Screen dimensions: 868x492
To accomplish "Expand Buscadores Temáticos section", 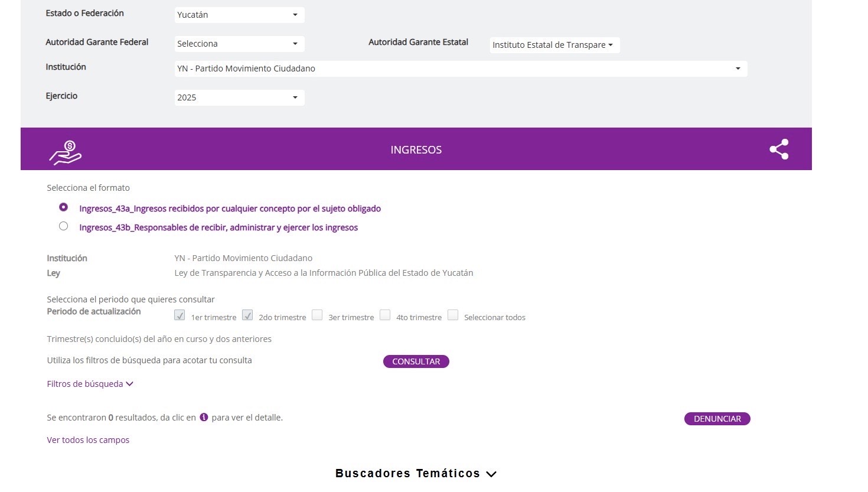I will point(416,474).
